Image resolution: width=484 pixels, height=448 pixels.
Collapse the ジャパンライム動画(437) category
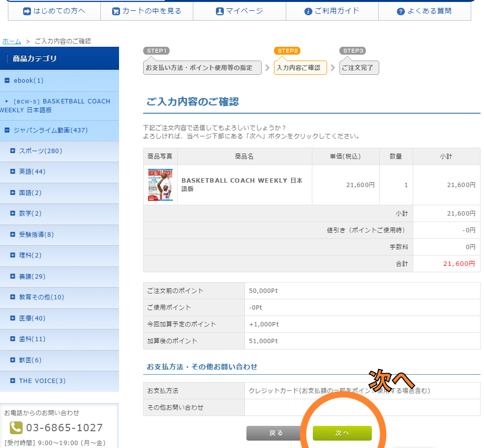(7, 130)
